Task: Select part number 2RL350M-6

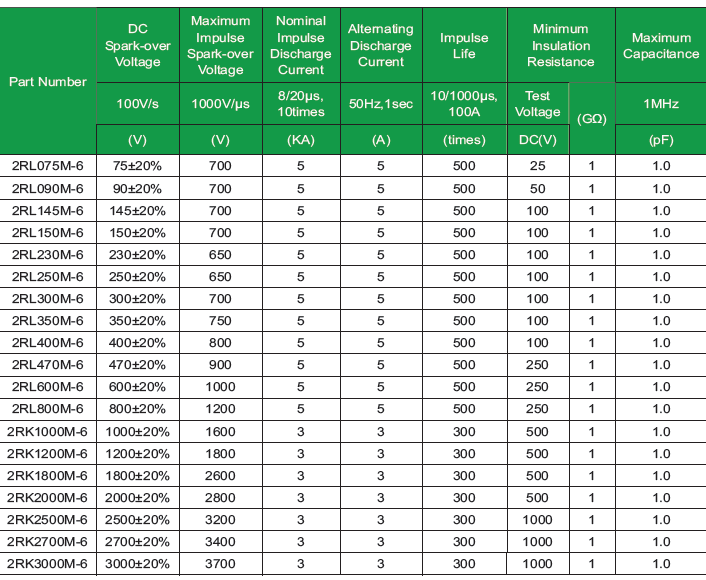Action: 48,321
